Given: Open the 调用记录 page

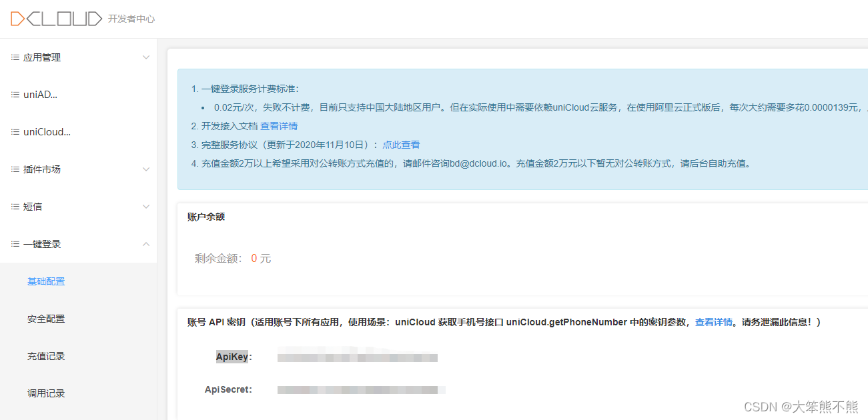Looking at the screenshot, I should pos(46,393).
